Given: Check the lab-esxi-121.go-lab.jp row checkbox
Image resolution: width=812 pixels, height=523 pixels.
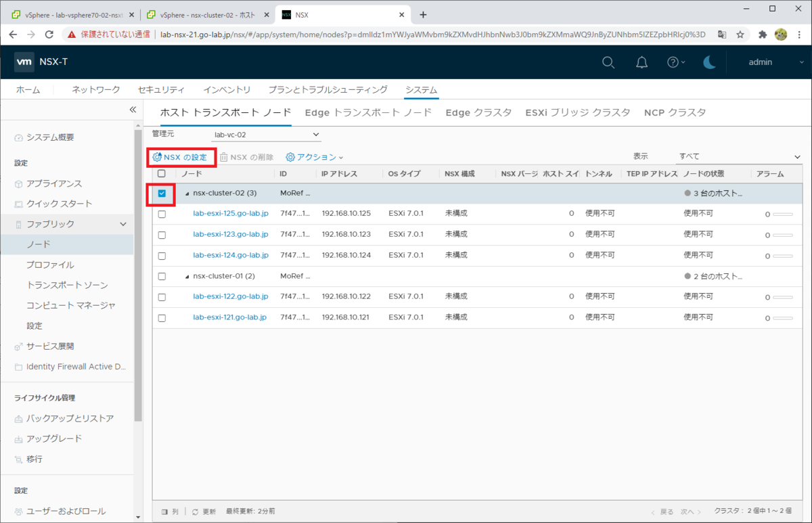Looking at the screenshot, I should pos(162,318).
